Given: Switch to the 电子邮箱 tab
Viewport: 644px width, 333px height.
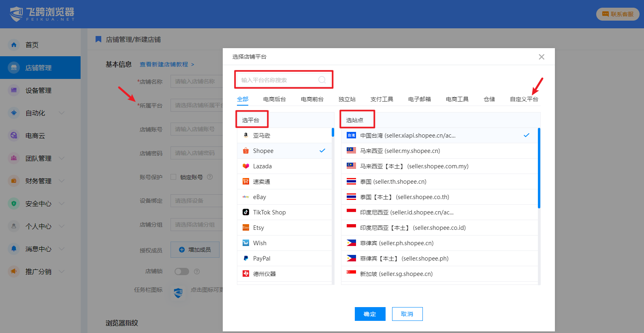Looking at the screenshot, I should 419,99.
